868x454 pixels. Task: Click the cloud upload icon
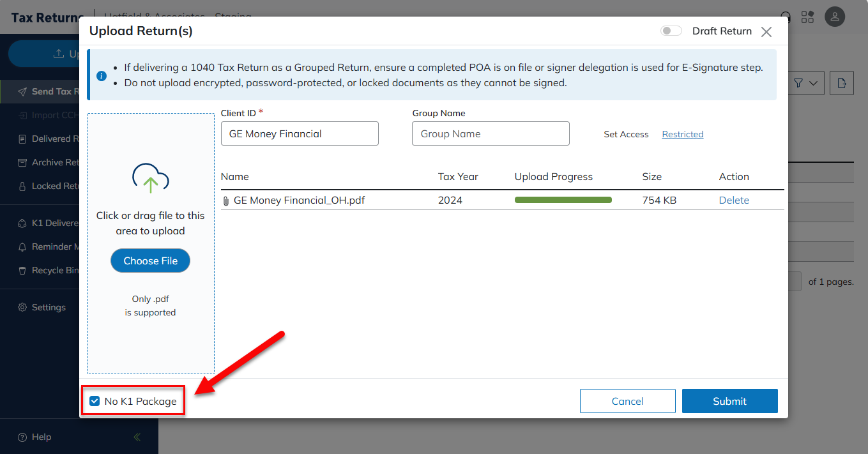point(150,178)
